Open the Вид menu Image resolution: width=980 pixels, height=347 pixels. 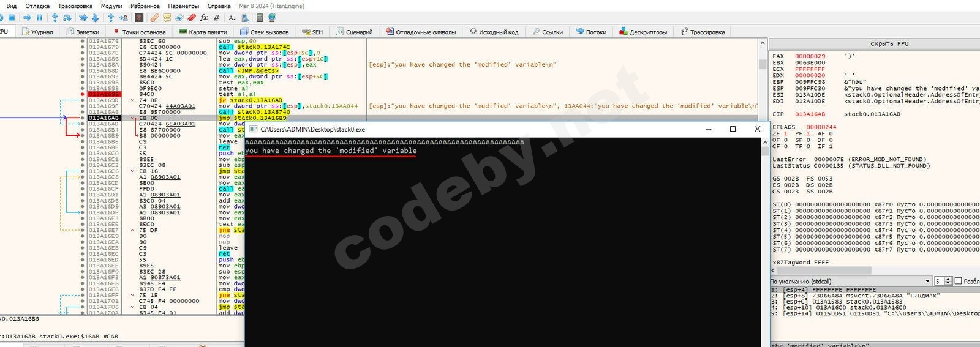point(11,6)
